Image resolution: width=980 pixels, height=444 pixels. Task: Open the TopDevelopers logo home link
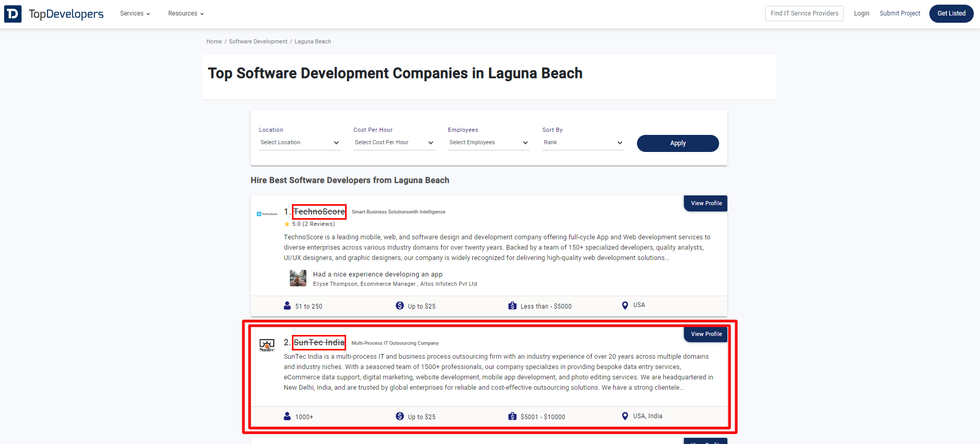[54, 14]
